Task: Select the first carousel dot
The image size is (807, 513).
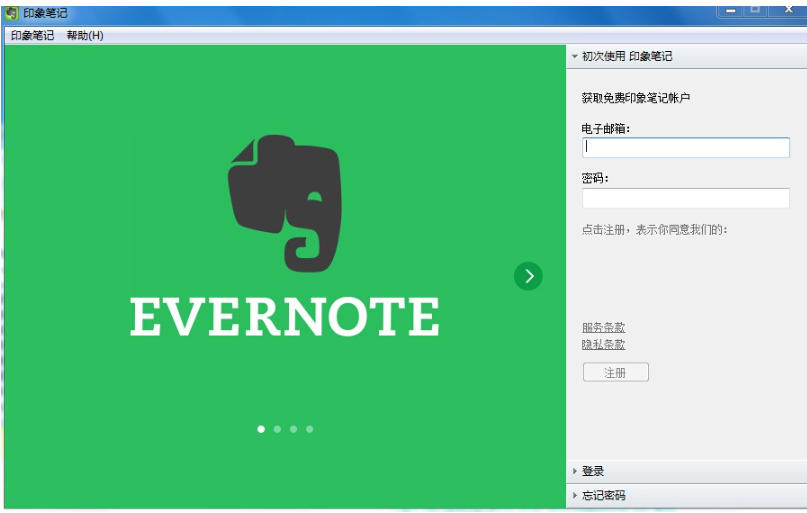Action: pyautogui.click(x=261, y=429)
